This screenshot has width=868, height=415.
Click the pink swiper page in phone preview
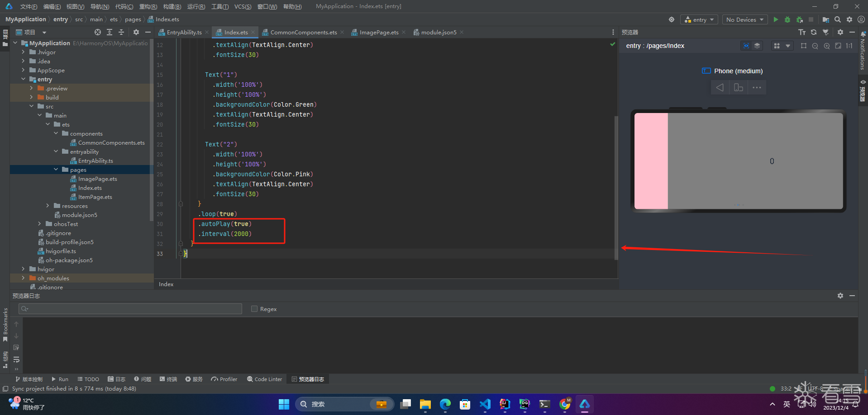[651, 161]
